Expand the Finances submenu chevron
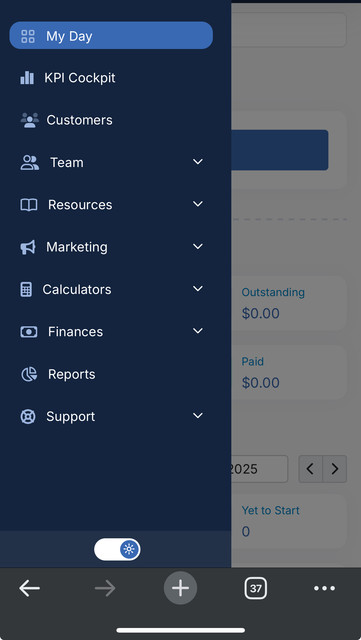 click(x=198, y=331)
